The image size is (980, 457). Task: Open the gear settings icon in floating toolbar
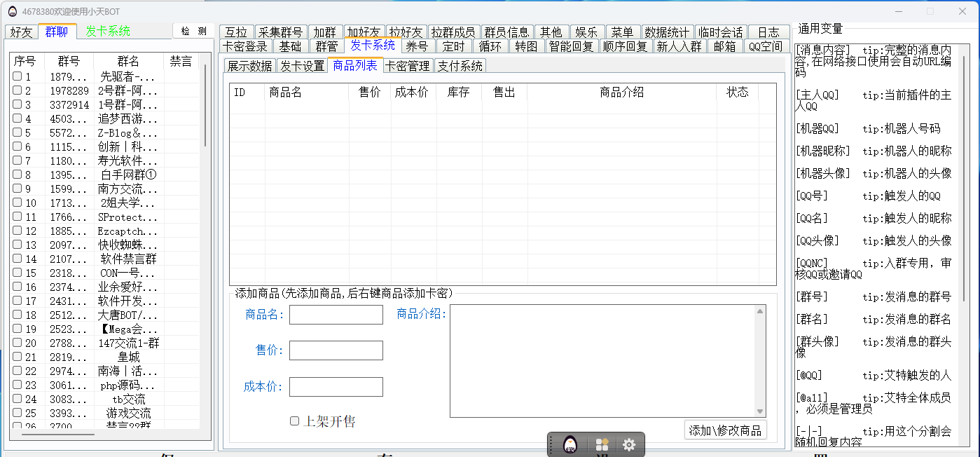coord(629,444)
